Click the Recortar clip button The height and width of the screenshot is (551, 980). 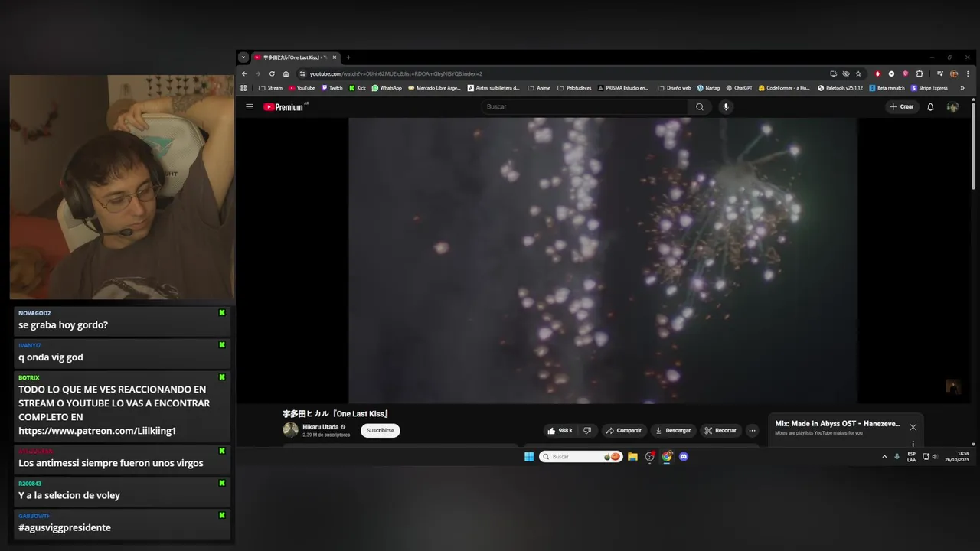[x=720, y=431]
